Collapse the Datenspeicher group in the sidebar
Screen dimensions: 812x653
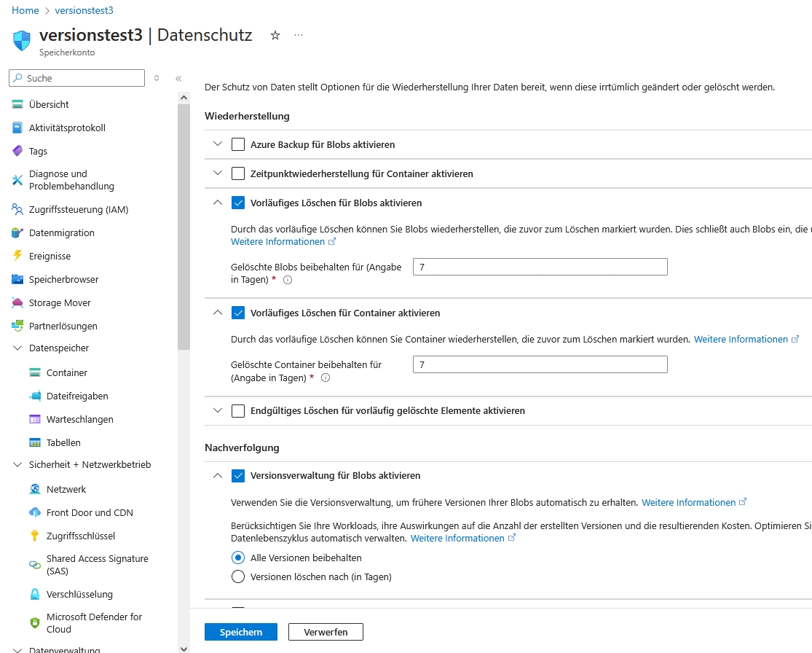tap(17, 348)
